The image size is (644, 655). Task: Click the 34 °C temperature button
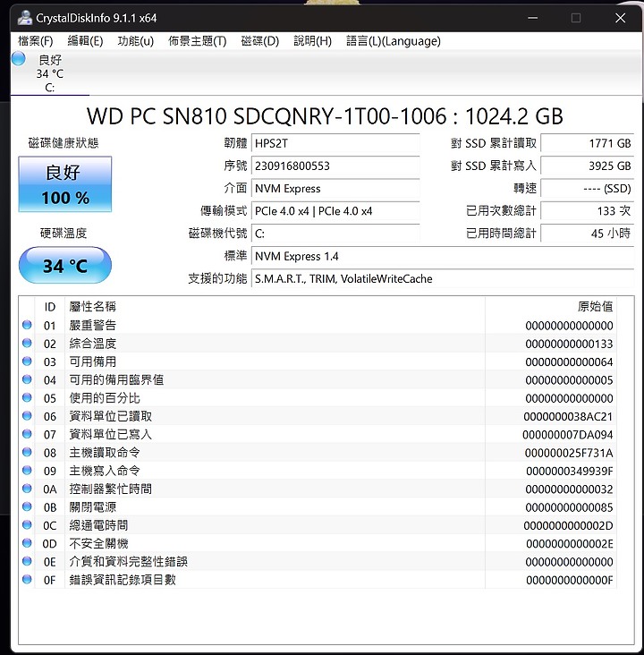[x=65, y=265]
